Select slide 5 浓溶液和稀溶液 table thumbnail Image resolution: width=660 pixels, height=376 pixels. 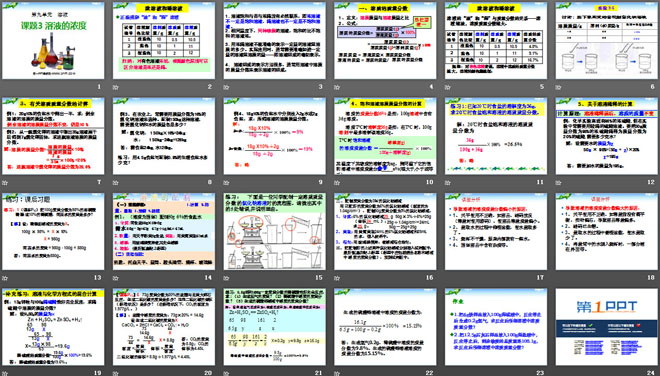496,40
